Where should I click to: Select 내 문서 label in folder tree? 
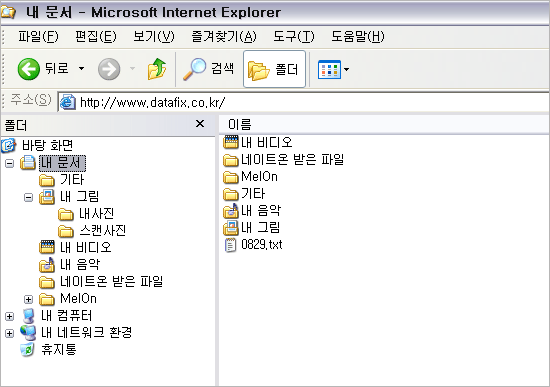point(62,163)
